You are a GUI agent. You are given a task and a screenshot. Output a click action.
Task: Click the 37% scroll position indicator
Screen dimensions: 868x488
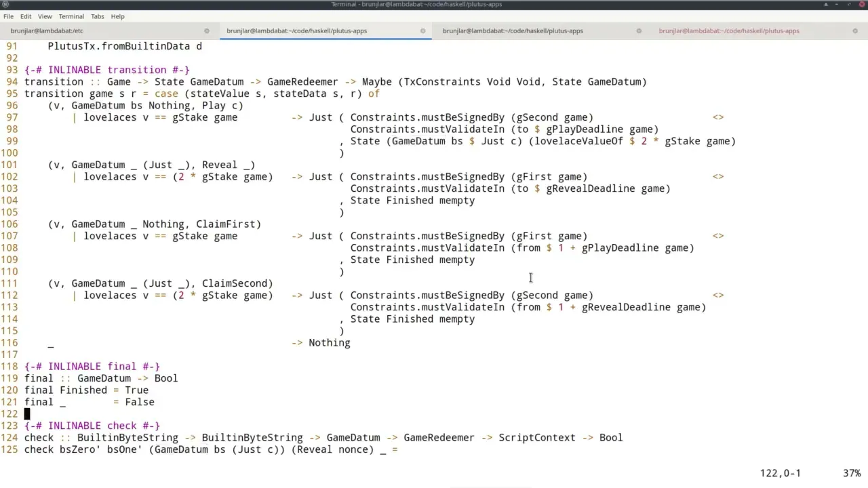pos(852,473)
